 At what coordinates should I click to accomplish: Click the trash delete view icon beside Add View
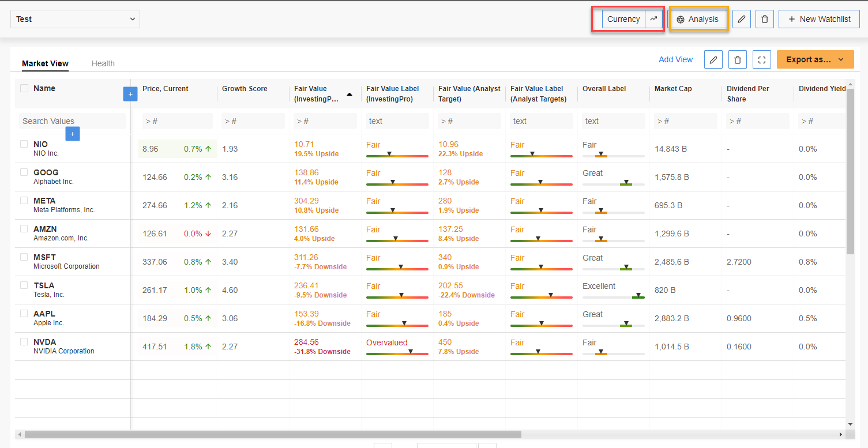738,59
